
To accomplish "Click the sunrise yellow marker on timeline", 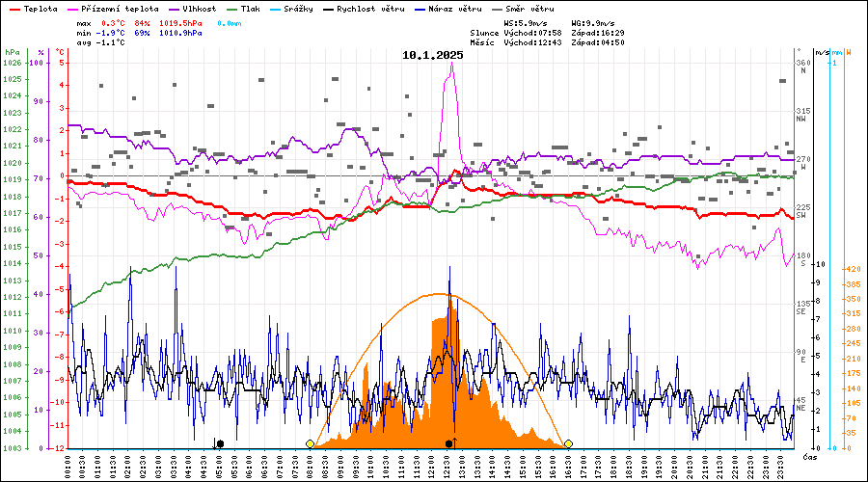I will (310, 443).
